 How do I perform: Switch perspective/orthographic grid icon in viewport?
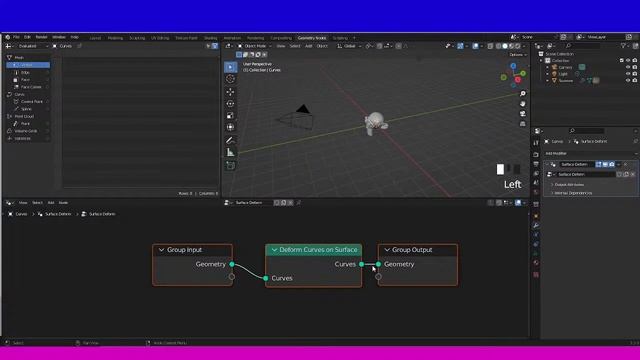coord(522,123)
